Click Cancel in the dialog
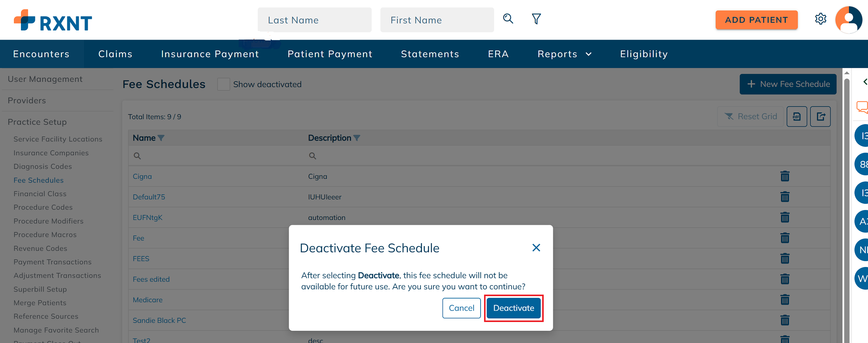The height and width of the screenshot is (343, 868). point(462,308)
